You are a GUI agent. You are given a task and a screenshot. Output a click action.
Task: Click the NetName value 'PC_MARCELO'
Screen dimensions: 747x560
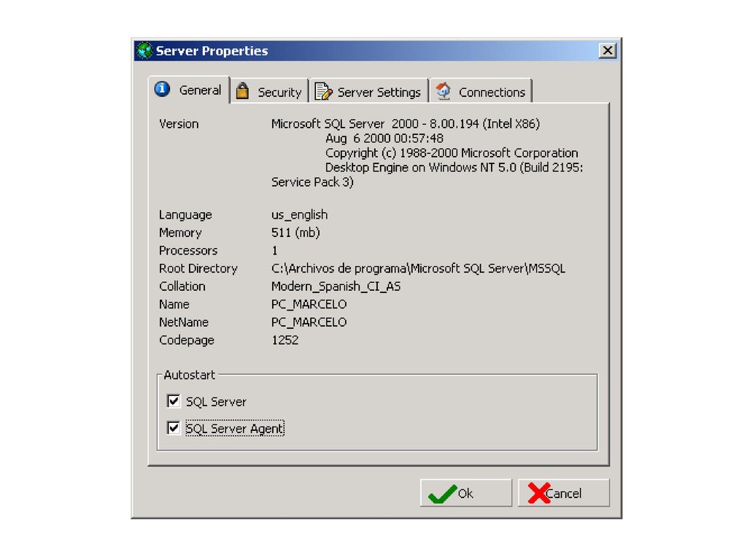tap(309, 322)
